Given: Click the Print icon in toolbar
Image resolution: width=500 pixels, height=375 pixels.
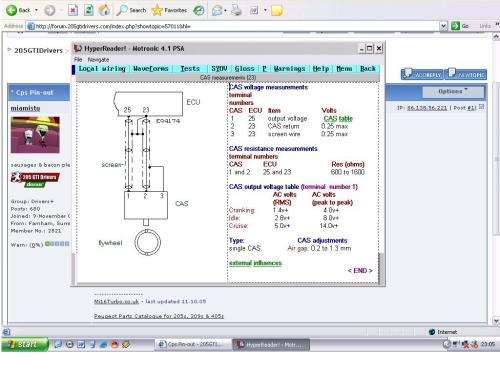Looking at the screenshot, I should [x=236, y=10].
